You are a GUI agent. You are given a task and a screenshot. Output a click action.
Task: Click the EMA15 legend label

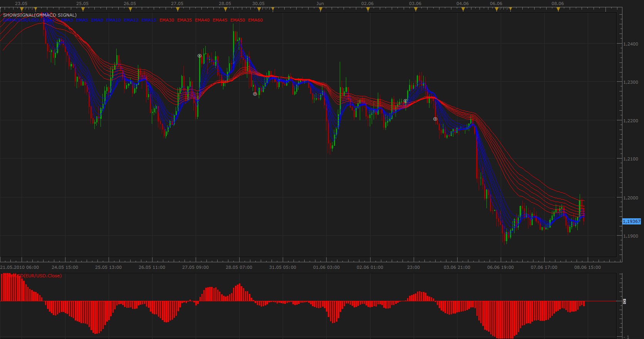pyautogui.click(x=149, y=20)
